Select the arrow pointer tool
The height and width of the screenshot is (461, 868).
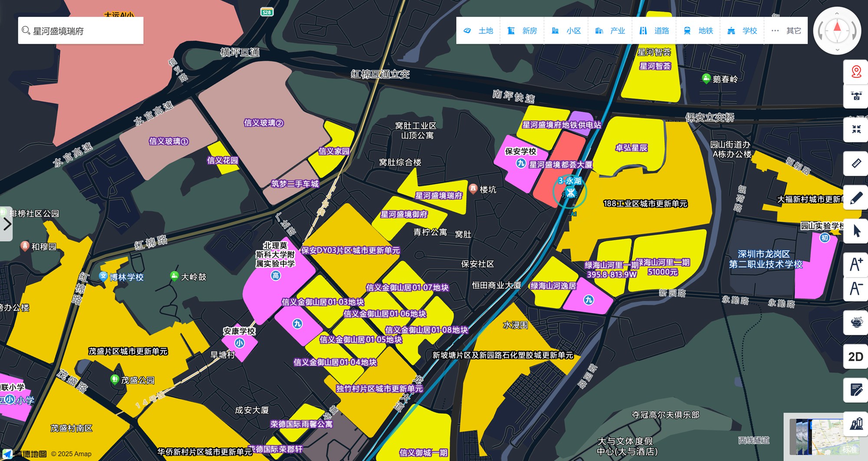[x=856, y=231]
